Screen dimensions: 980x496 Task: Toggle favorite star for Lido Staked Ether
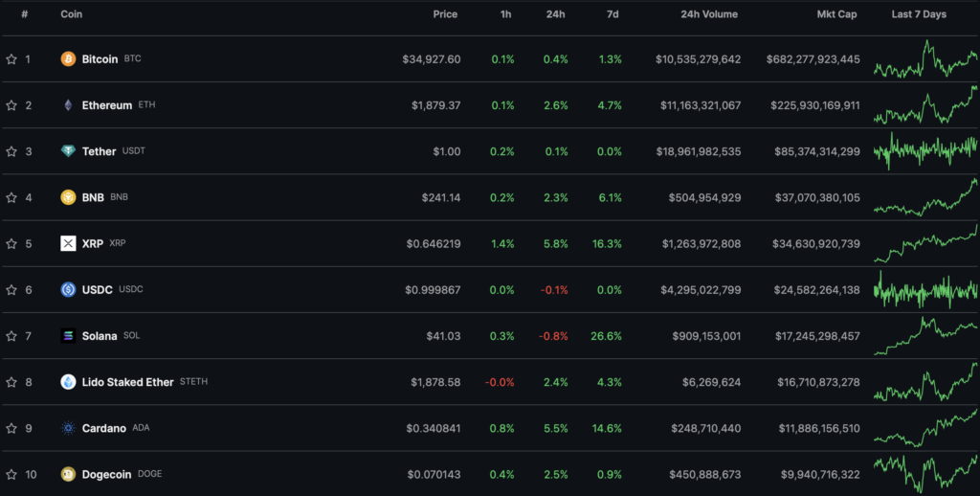click(11, 382)
